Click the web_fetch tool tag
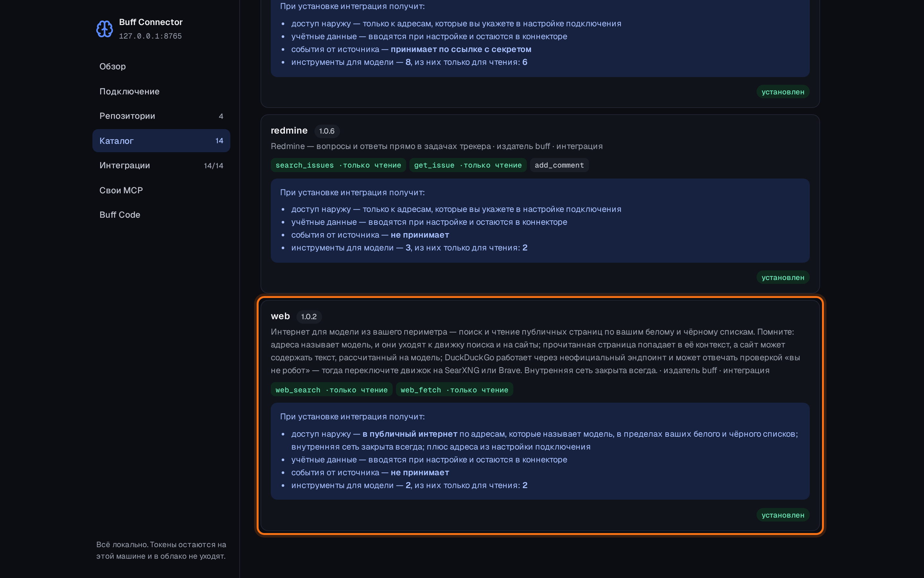Screen dimensions: 924x578 pos(454,390)
